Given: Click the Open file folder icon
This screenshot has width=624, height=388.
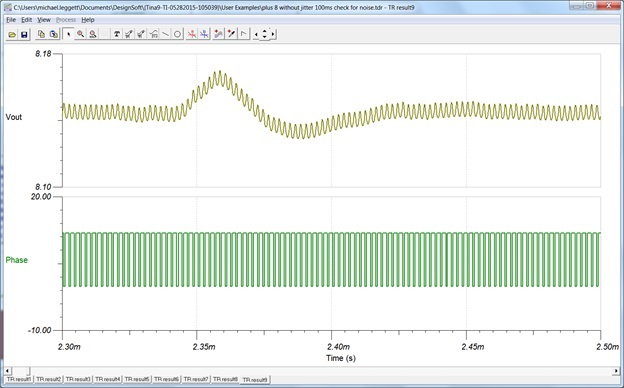Looking at the screenshot, I should (x=12, y=34).
